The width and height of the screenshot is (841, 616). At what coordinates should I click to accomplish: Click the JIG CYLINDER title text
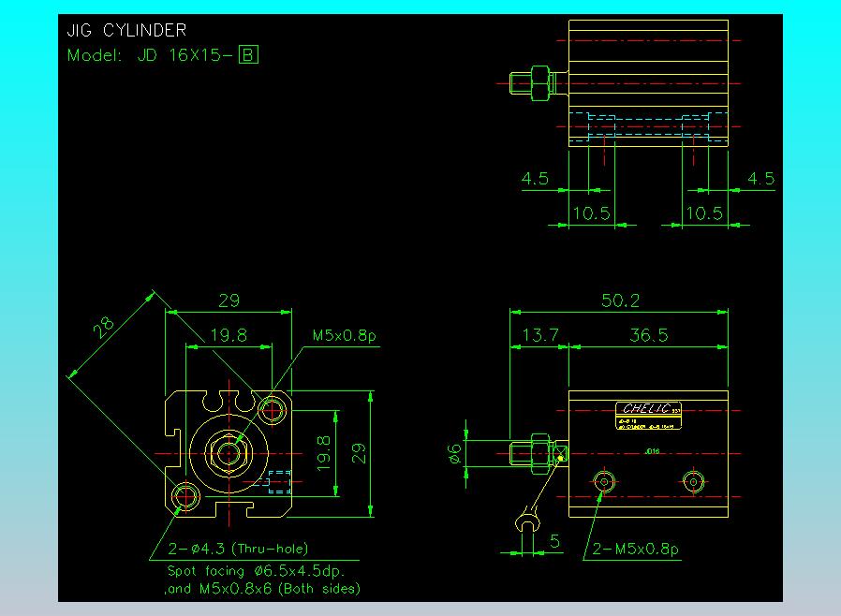coord(126,30)
